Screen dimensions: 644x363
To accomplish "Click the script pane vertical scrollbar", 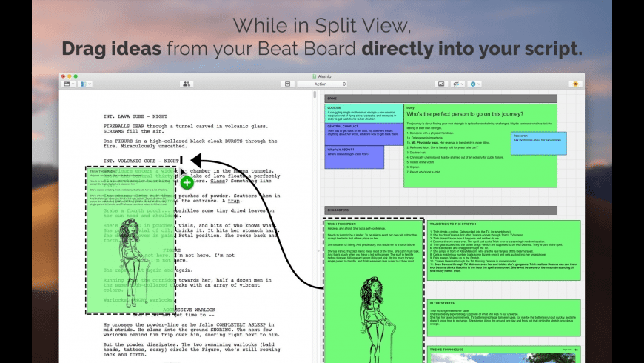I will click(315, 95).
